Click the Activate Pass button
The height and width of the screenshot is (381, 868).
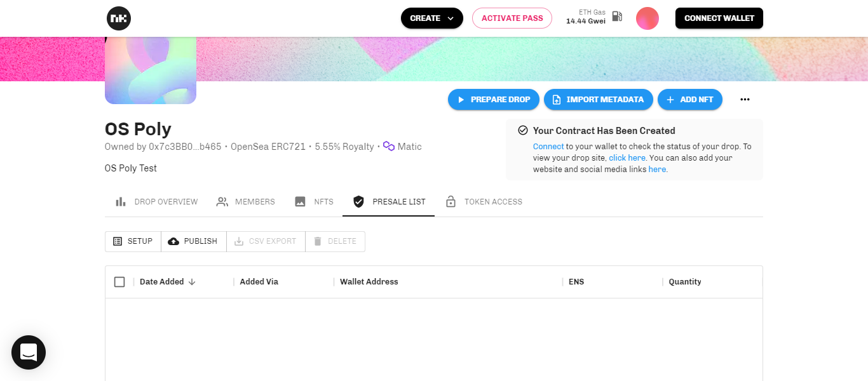(x=512, y=18)
